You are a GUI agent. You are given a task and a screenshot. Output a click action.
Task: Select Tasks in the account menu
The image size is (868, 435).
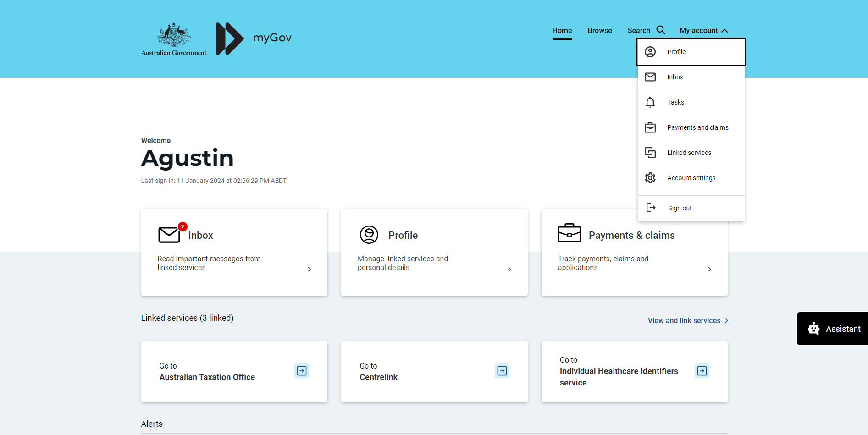point(675,102)
